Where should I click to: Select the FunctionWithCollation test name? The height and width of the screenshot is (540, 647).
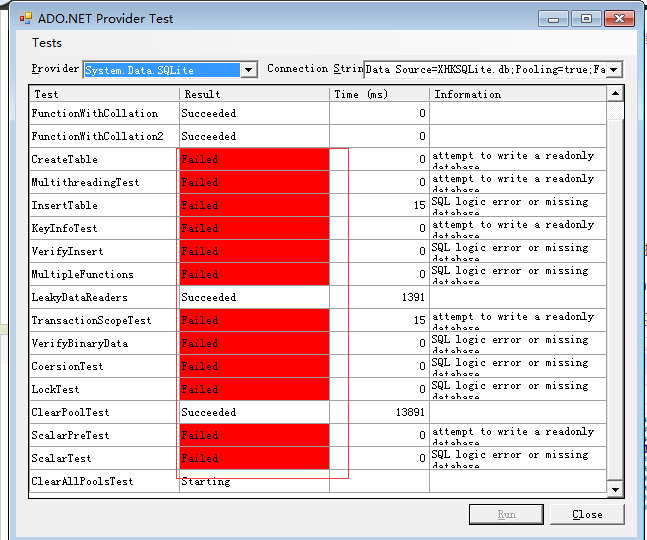(95, 113)
